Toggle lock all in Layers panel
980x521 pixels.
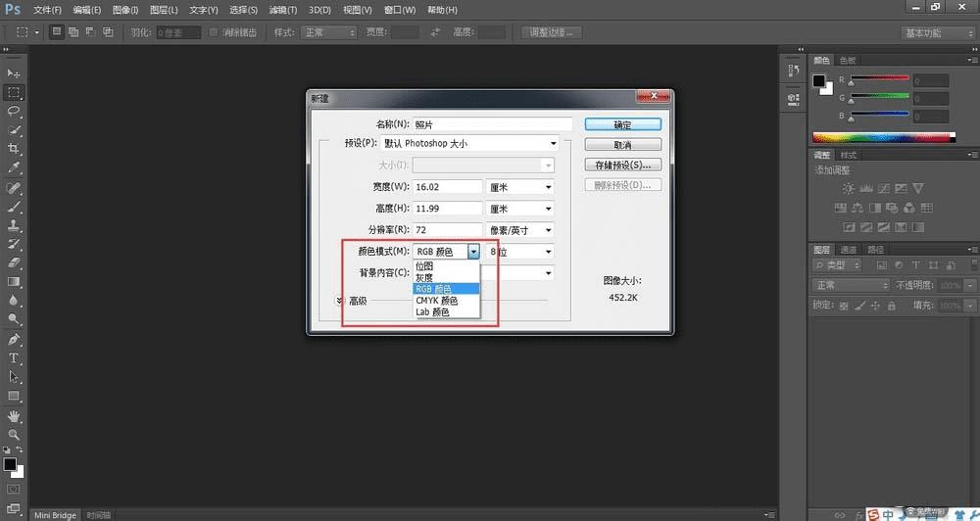[891, 306]
